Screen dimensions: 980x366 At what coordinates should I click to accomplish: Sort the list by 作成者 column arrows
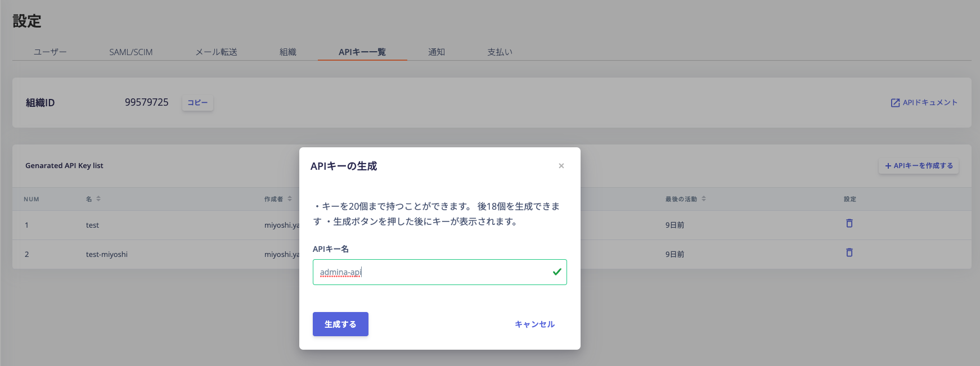(290, 198)
